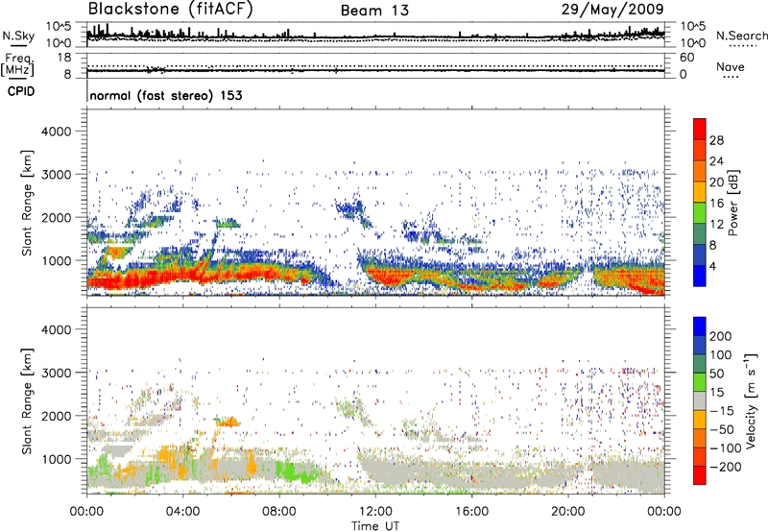The width and height of the screenshot is (768, 532).
Task: Click the 20:00 time tick label
Action: coord(567,512)
